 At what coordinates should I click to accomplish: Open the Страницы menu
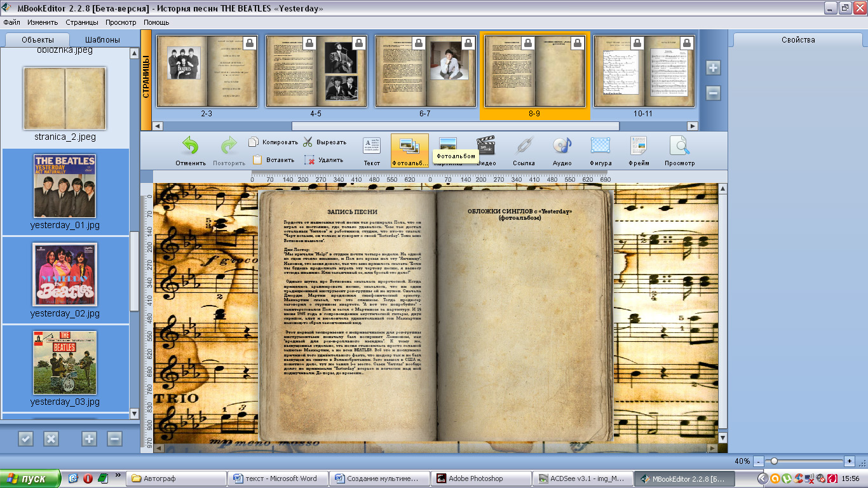click(x=82, y=22)
